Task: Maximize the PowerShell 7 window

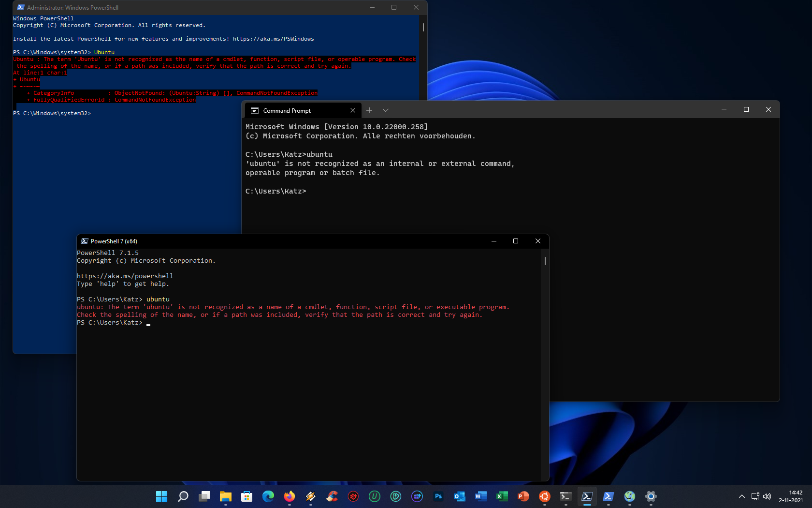Action: point(516,241)
